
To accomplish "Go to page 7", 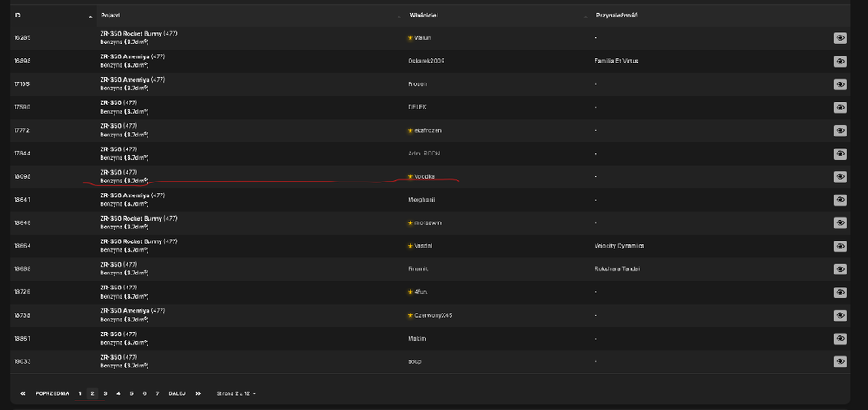I will [157, 393].
